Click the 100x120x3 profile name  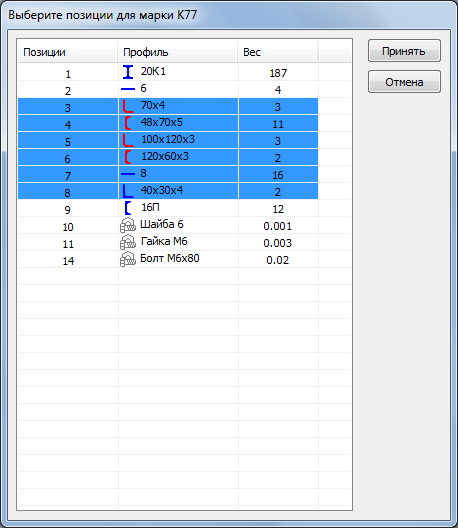tap(168, 139)
